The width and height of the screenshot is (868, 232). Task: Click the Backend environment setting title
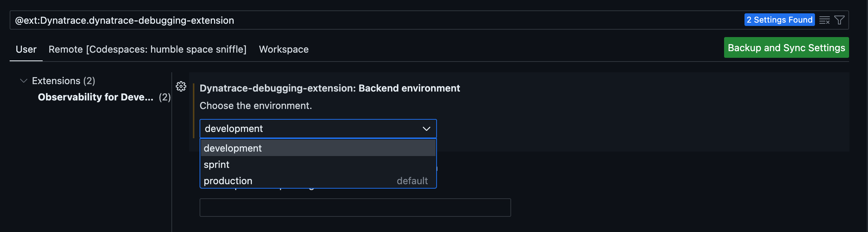click(329, 88)
